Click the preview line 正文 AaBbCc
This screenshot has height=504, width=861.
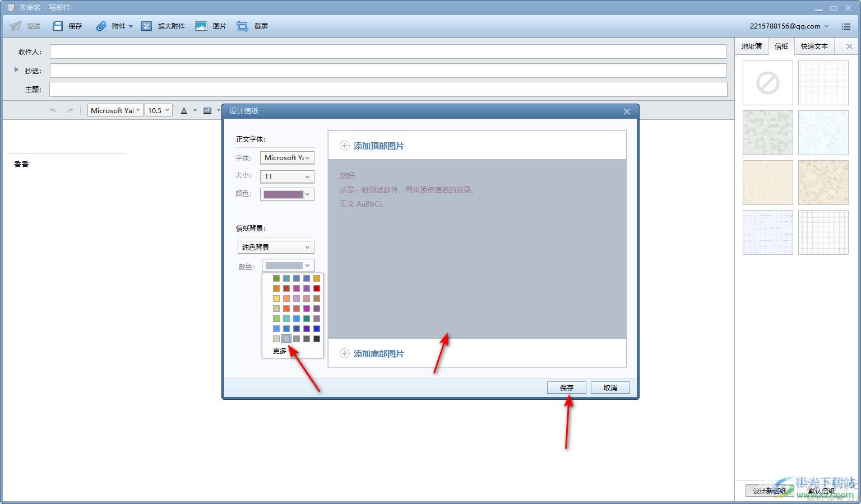(x=362, y=204)
